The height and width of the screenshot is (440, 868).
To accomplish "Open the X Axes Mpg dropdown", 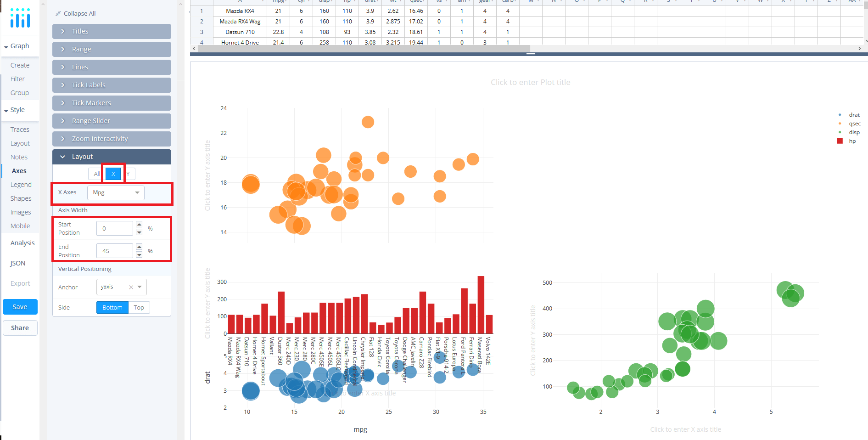I will click(x=115, y=192).
